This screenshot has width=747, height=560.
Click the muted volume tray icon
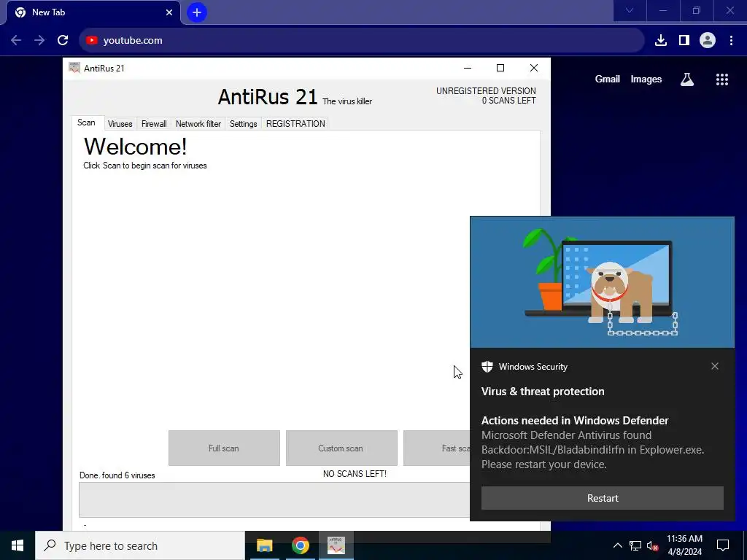tap(652, 545)
